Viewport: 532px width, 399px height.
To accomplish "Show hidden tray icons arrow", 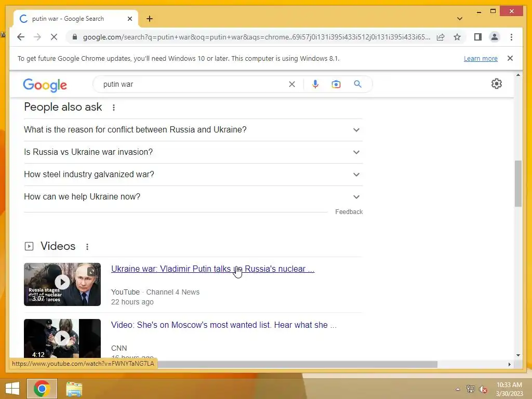I will coord(458,389).
